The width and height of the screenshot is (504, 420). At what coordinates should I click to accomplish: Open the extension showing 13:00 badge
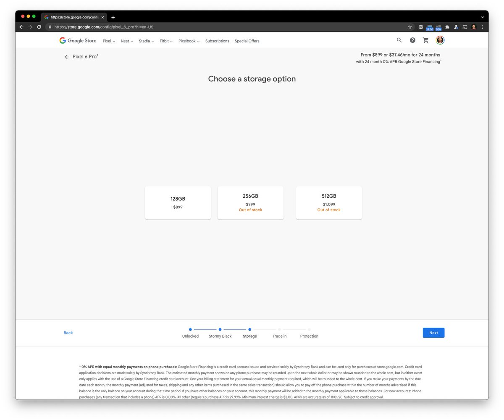pos(429,27)
